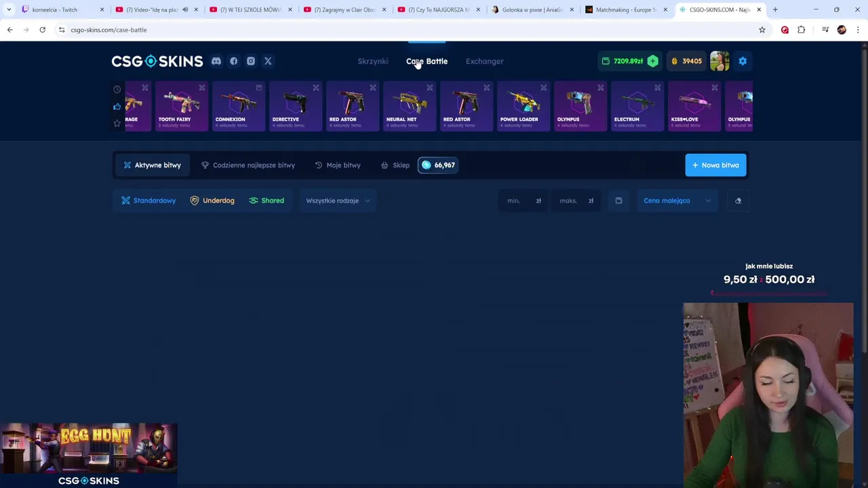Go back in browser history

pyautogui.click(x=9, y=30)
